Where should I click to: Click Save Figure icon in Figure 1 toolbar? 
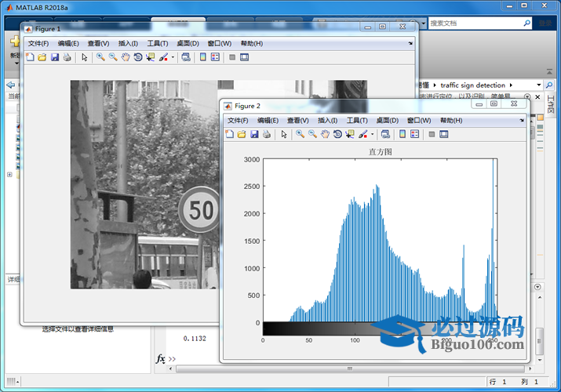pos(55,57)
